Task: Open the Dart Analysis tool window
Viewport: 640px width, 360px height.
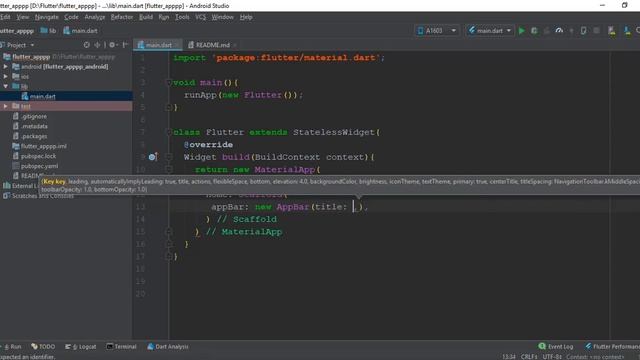Action: click(168, 347)
